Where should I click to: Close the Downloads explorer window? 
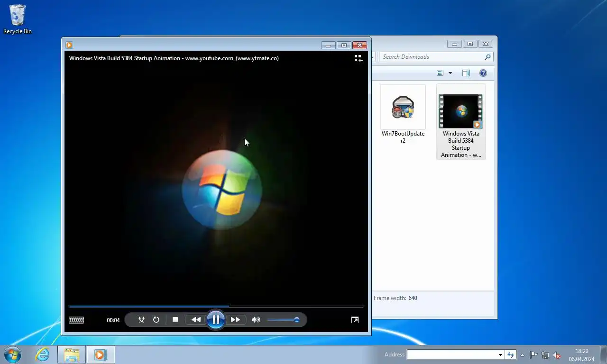coord(486,44)
